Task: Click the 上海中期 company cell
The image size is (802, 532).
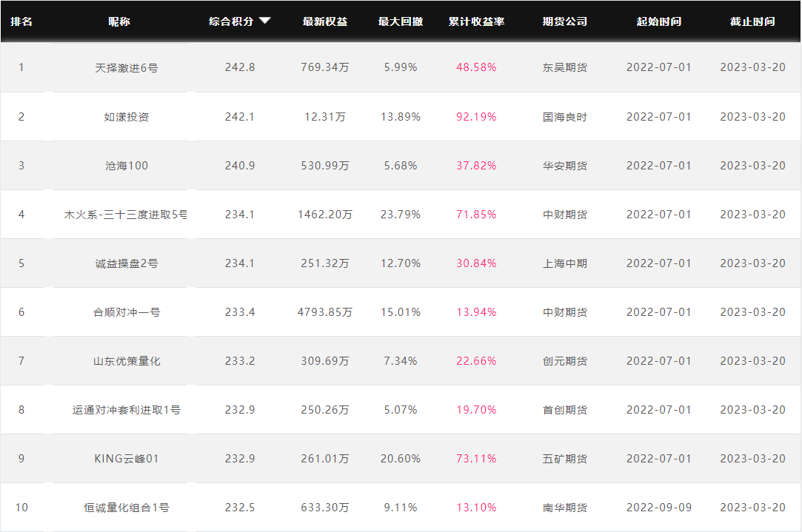Action: pyautogui.click(x=565, y=263)
